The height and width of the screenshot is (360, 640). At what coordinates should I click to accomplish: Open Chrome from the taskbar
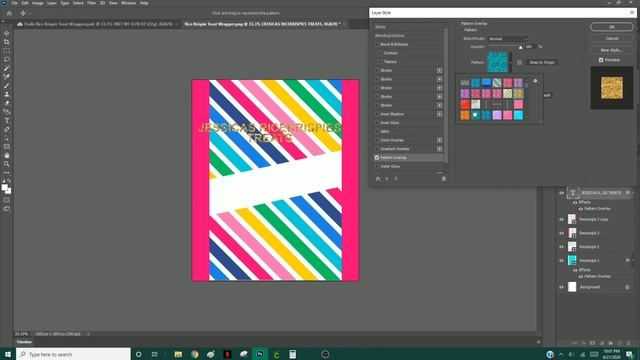195,354
